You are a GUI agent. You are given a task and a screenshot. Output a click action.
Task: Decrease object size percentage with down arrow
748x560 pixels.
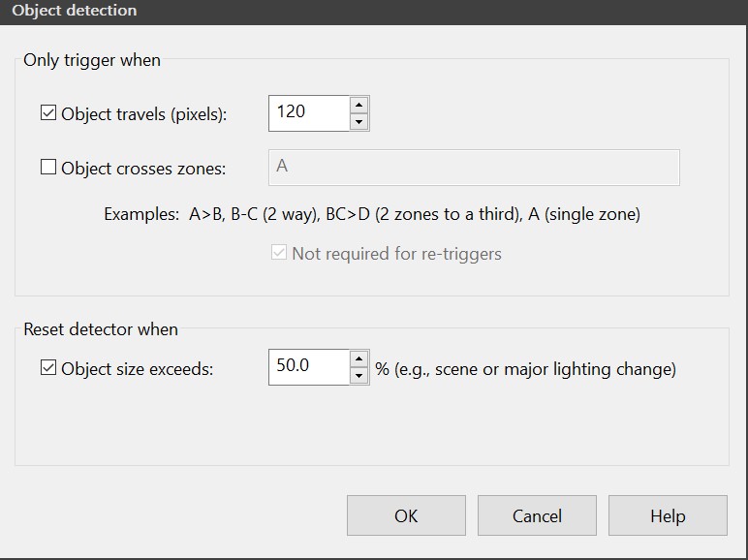pos(359,376)
